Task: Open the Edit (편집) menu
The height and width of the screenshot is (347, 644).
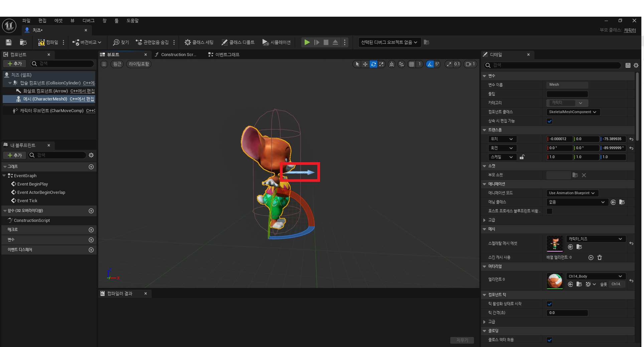Action: click(x=42, y=21)
